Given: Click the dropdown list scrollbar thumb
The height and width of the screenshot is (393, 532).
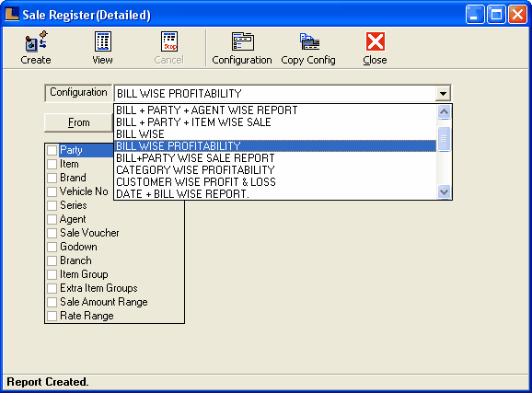Looking at the screenshot, I should (444, 139).
